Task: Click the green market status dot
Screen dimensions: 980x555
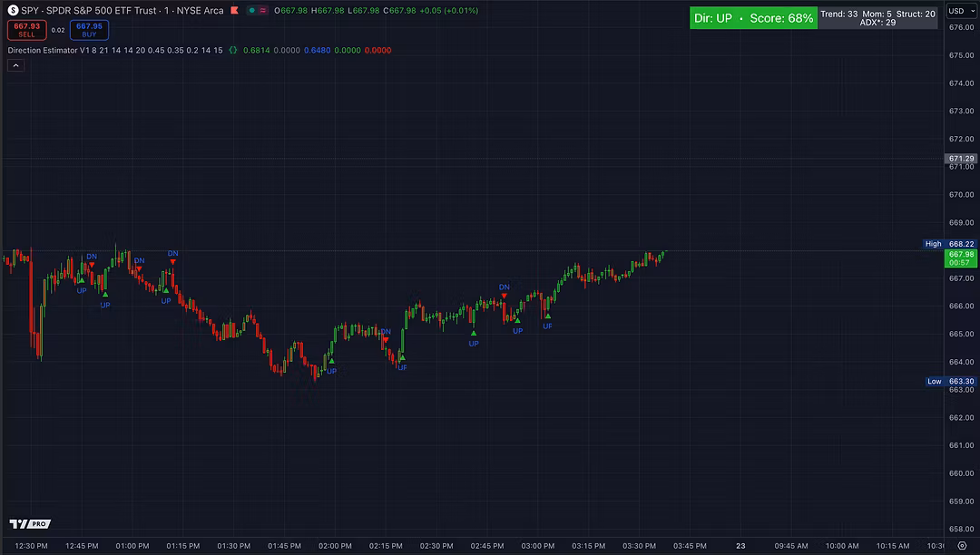Action: [251, 11]
